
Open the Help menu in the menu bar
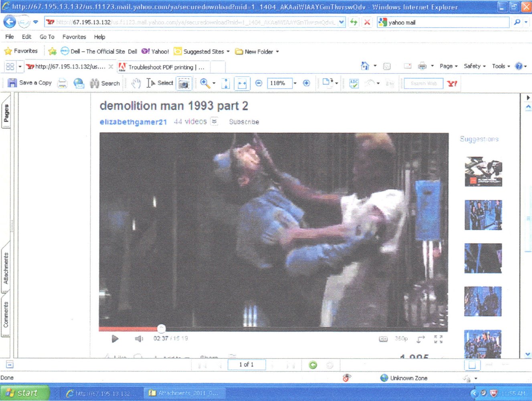tap(99, 36)
